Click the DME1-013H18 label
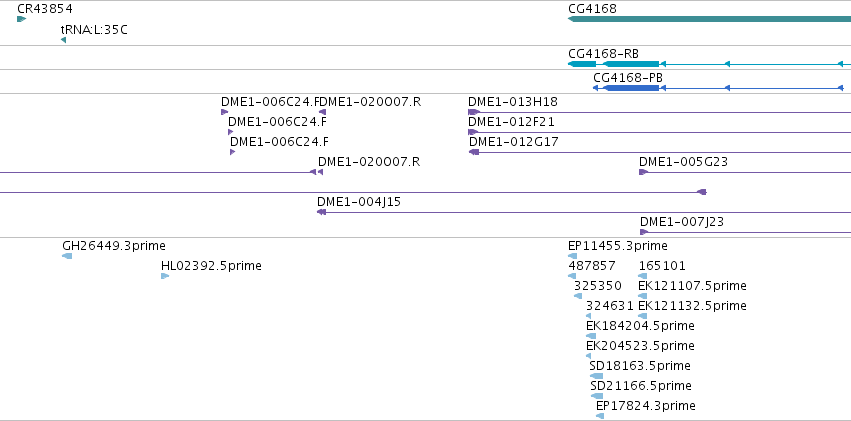The height and width of the screenshot is (421, 851). tap(512, 101)
